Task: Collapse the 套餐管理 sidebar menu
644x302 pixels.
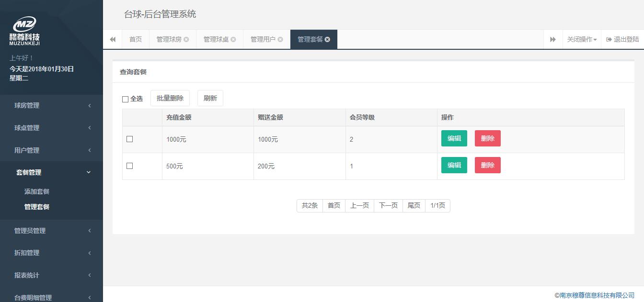Action: pos(51,173)
